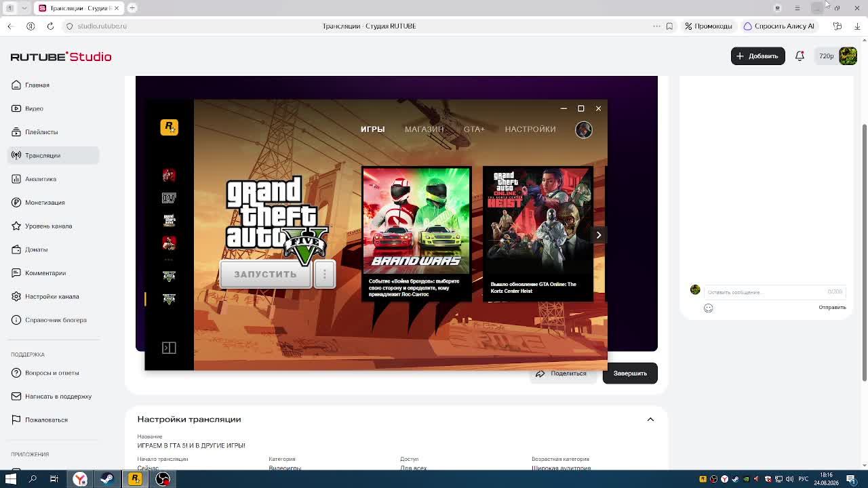
Task: Click the Уровень канала star icon
Action: pyautogui.click(x=16, y=226)
